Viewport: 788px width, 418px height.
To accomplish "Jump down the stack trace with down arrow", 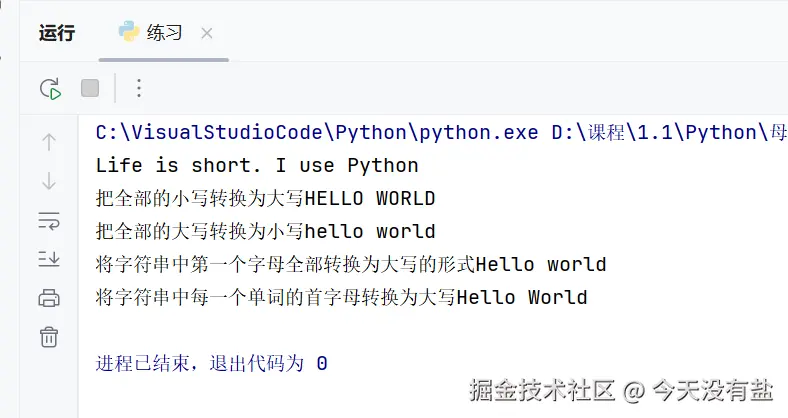I will (48, 181).
